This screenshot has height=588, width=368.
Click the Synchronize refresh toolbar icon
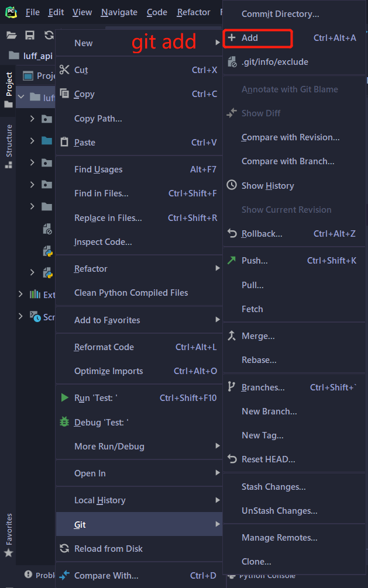(49, 35)
